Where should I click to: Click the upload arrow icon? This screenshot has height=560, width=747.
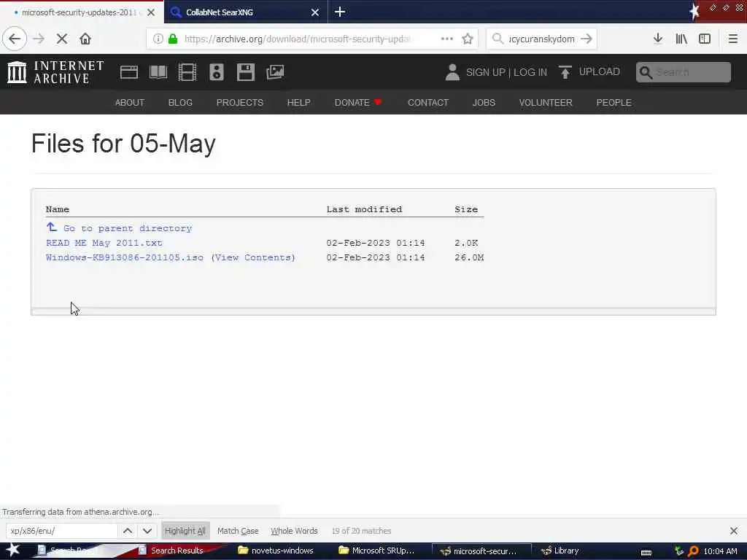[x=565, y=72]
